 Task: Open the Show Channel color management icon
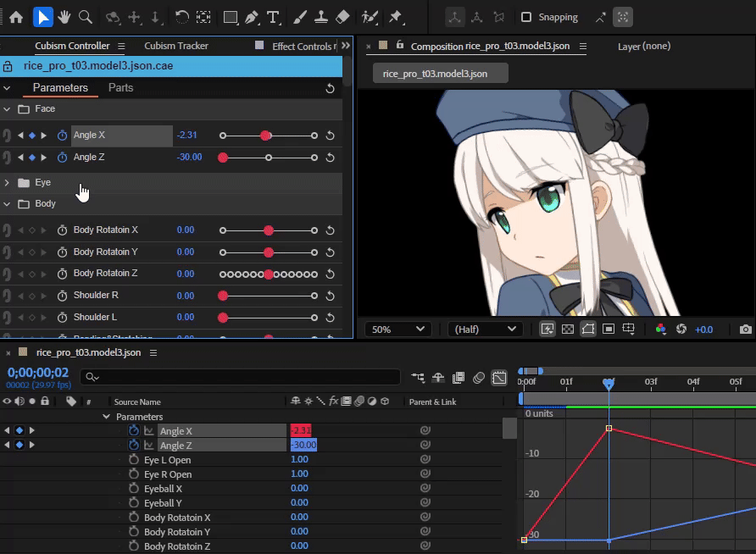tap(660, 330)
